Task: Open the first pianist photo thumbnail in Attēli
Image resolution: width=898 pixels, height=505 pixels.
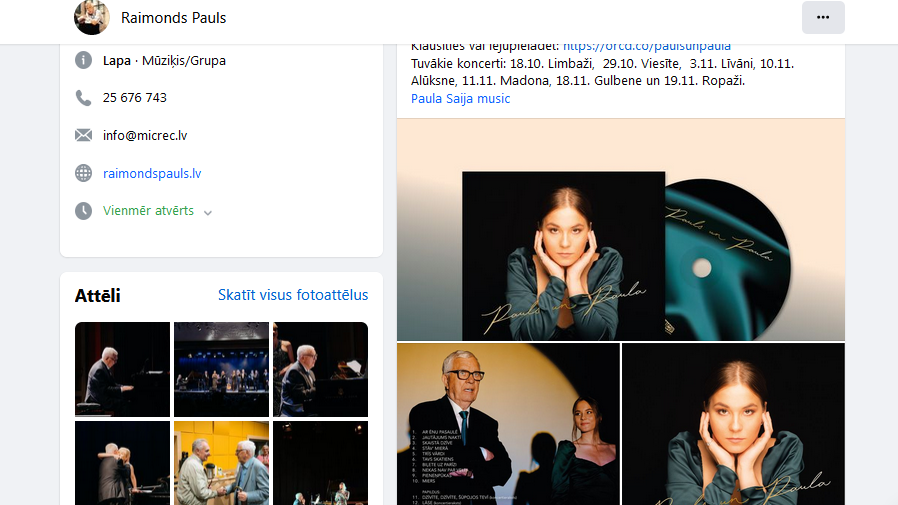Action: (x=122, y=369)
